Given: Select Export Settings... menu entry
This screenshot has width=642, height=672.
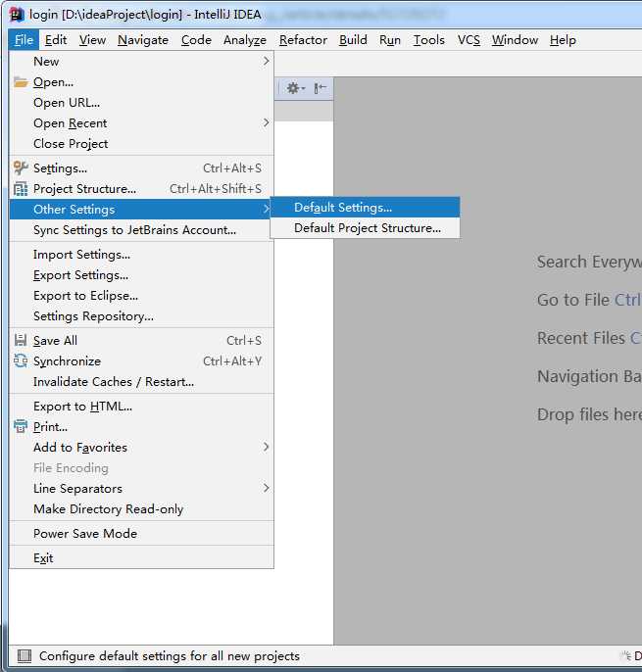Looking at the screenshot, I should pyautogui.click(x=141, y=274).
